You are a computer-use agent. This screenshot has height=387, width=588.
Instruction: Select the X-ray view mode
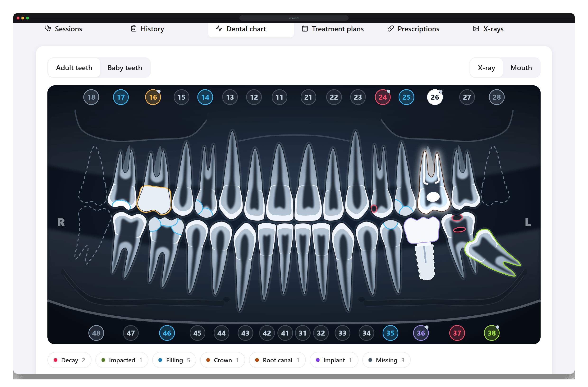(x=487, y=68)
